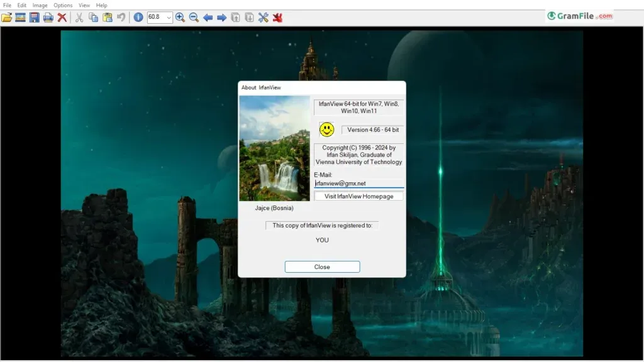Go to previous image with left arrow
Image resolution: width=644 pixels, height=362 pixels.
(208, 17)
